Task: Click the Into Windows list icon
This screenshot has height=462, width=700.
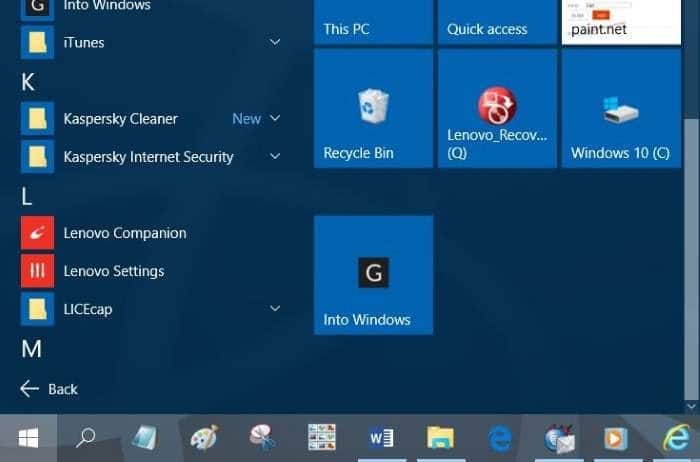Action: 38,8
